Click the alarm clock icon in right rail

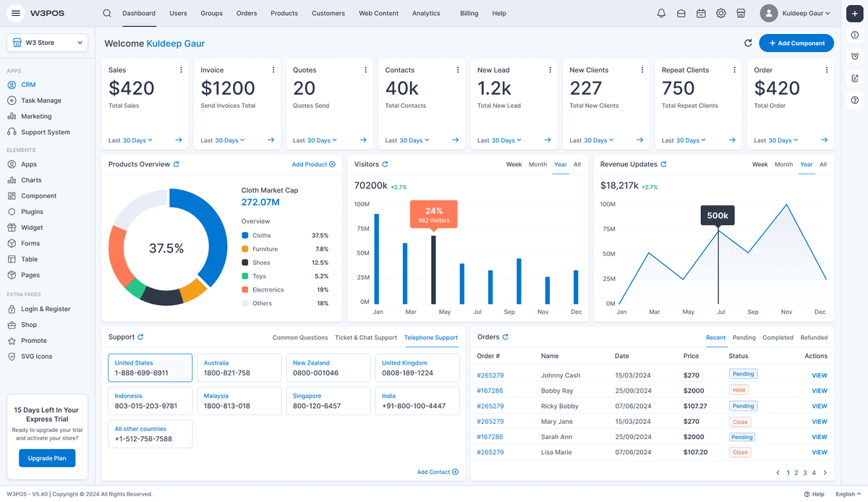click(855, 56)
